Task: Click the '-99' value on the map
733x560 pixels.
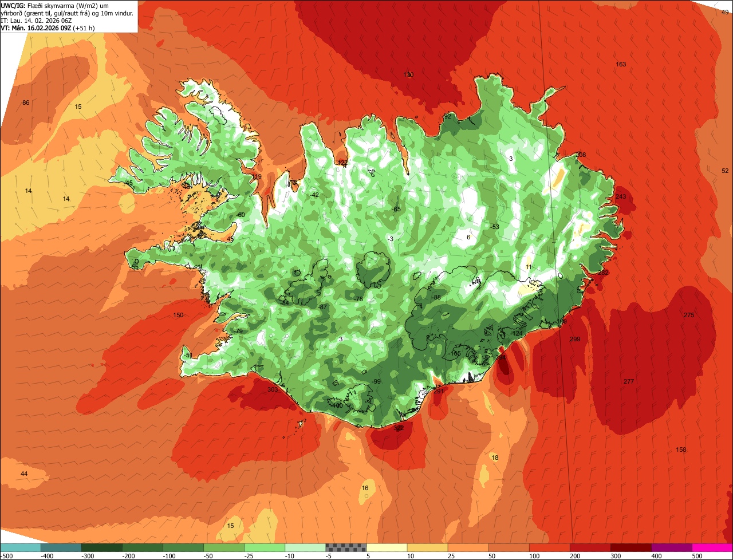Action: pyautogui.click(x=376, y=381)
